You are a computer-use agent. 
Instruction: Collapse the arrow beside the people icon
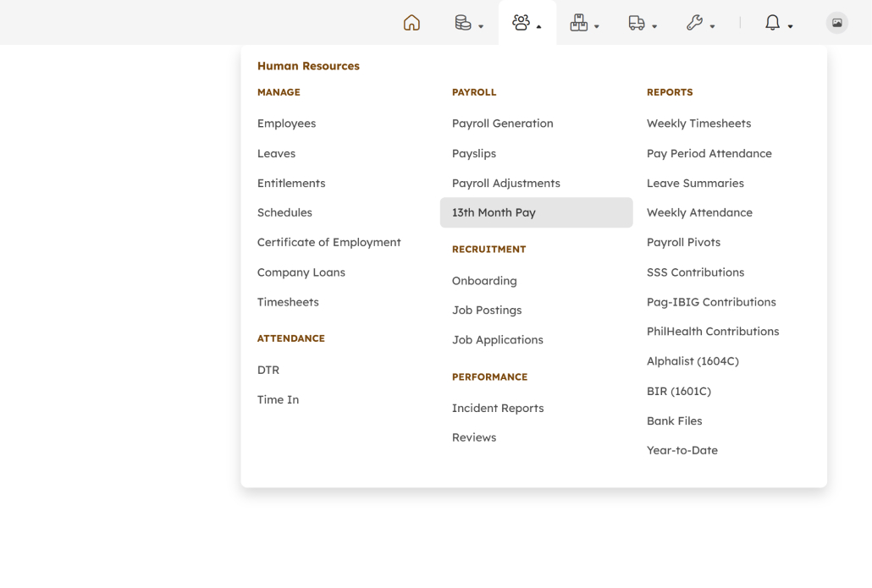pyautogui.click(x=539, y=26)
